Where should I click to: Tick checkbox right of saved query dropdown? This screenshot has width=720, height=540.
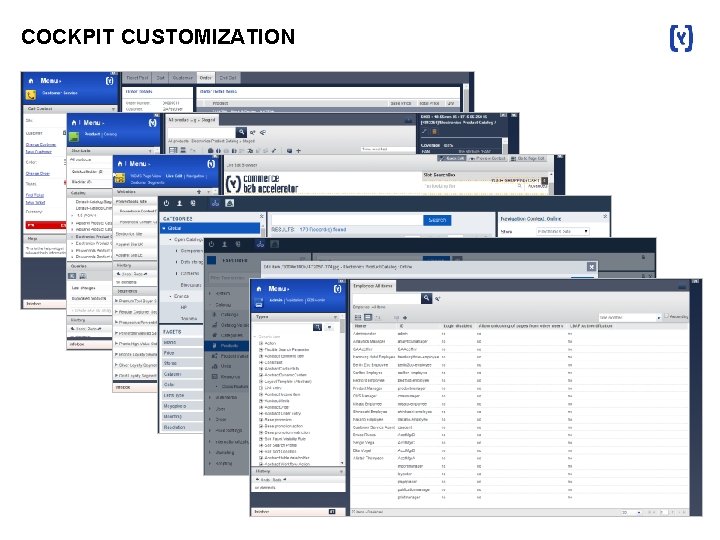[667, 316]
